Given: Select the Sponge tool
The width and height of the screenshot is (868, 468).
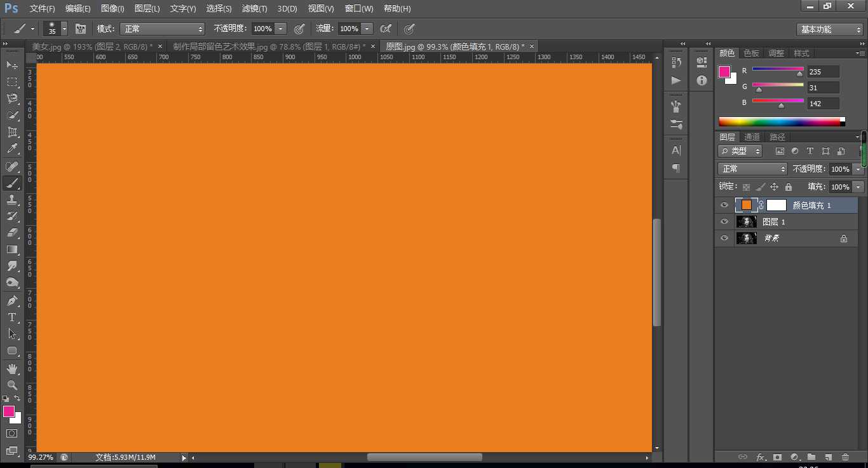Looking at the screenshot, I should [12, 282].
